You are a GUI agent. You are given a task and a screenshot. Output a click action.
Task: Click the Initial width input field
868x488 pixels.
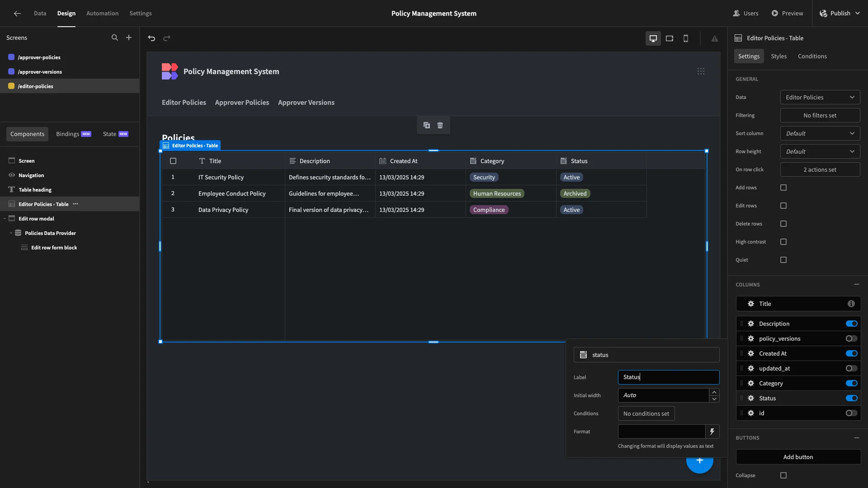(x=663, y=395)
